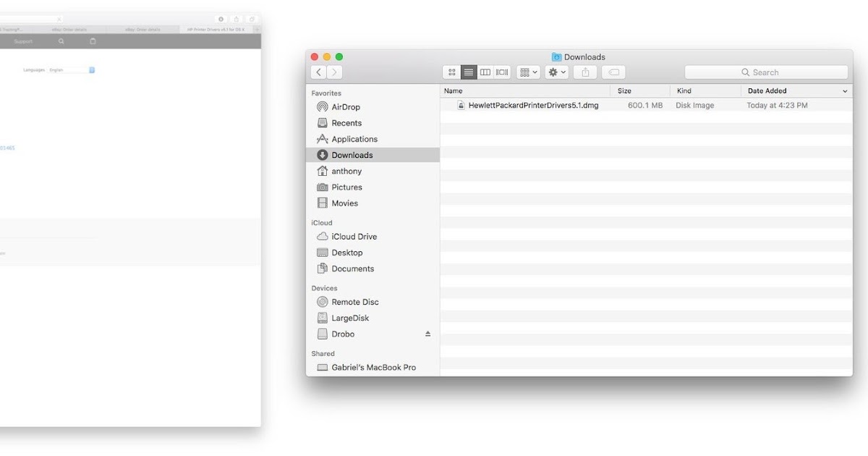Open Support link in Apple navigation bar
Viewport: 868px width, 456px height.
tap(23, 41)
